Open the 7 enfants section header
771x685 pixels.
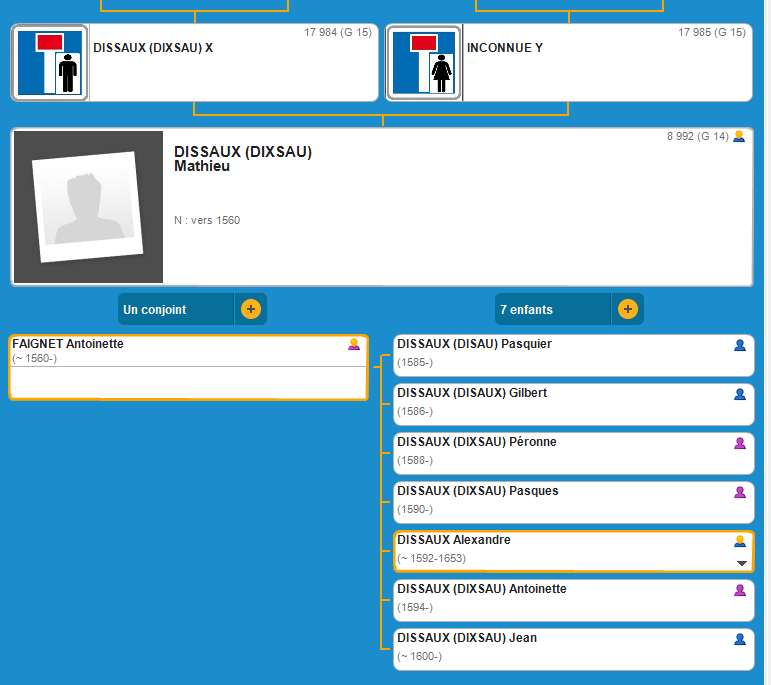pyautogui.click(x=552, y=309)
